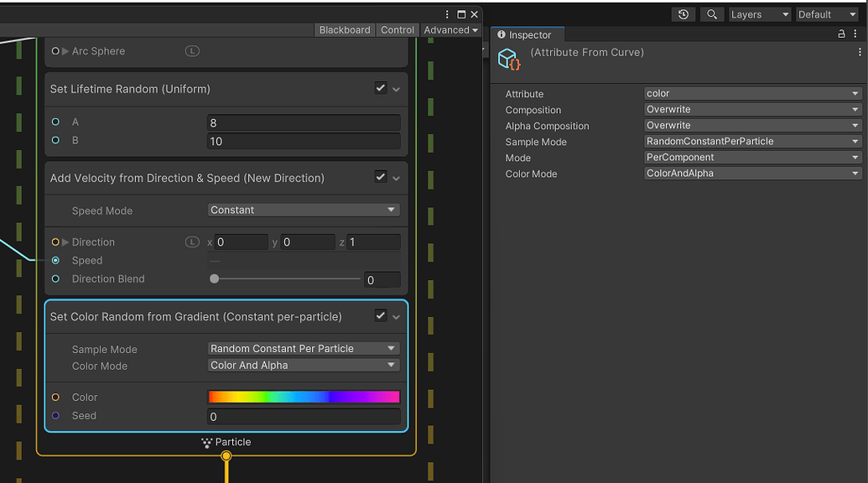Open the search magnifier in the toolbar
Image resolution: width=868 pixels, height=483 pixels.
[711, 14]
